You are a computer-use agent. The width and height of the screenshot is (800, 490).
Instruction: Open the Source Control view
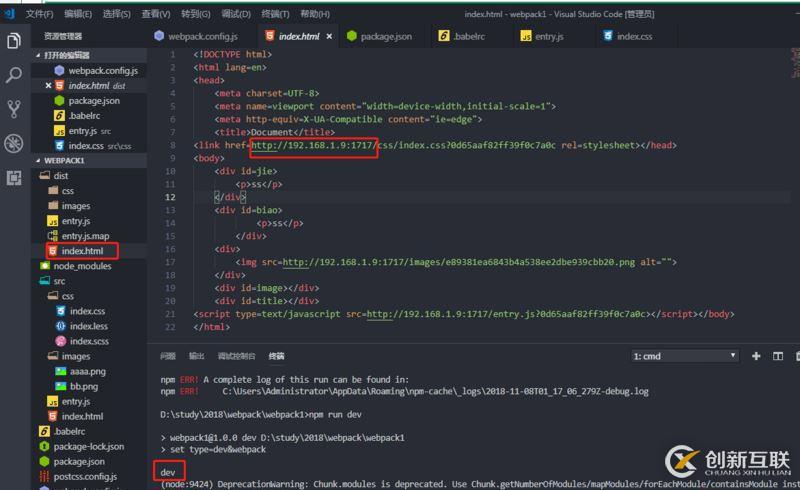coord(14,109)
